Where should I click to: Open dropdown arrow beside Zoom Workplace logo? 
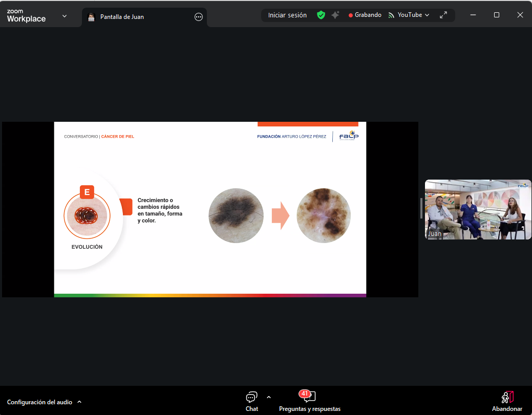[x=65, y=16]
